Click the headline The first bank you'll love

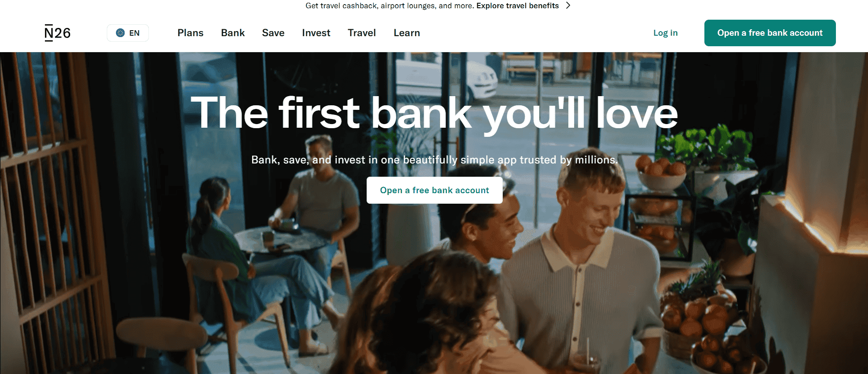[x=434, y=114]
